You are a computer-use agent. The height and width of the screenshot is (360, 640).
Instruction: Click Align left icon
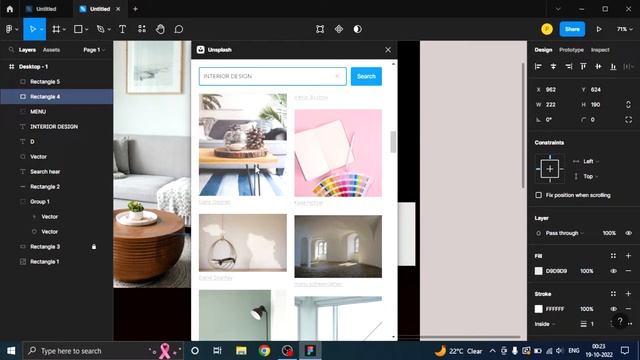[x=538, y=66]
